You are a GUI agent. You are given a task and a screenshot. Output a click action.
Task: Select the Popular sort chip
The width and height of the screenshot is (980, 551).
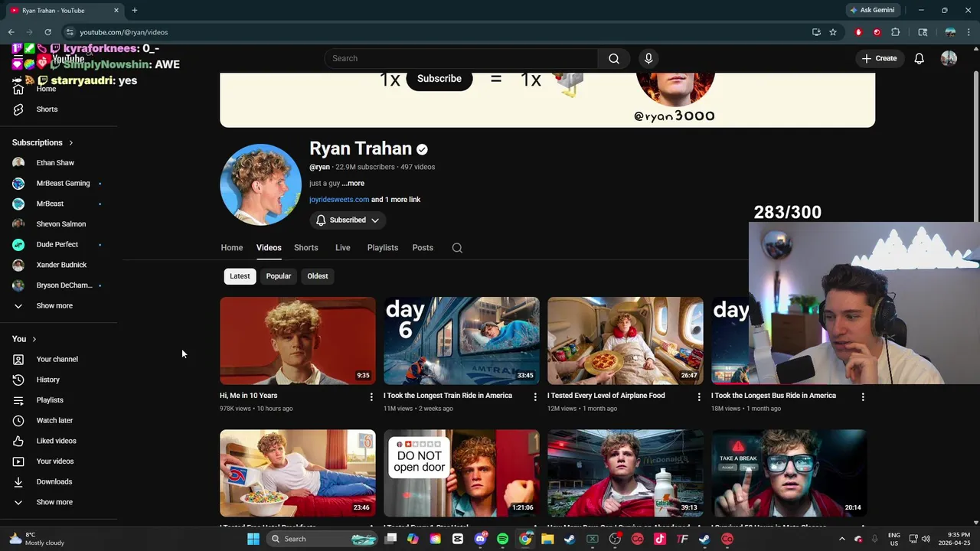click(x=279, y=276)
